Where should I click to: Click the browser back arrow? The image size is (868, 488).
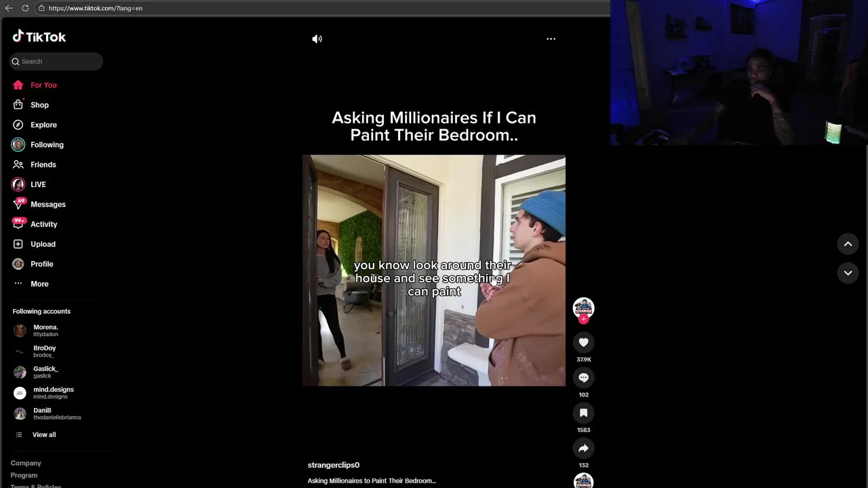click(x=9, y=8)
